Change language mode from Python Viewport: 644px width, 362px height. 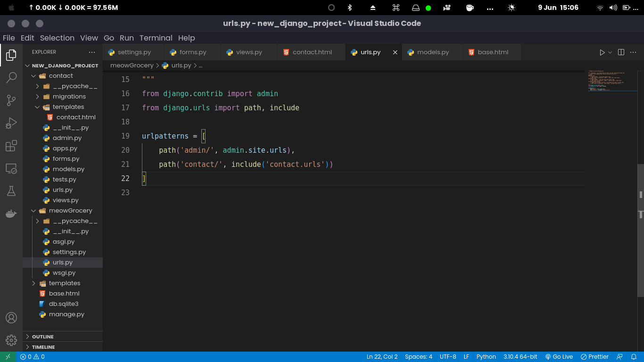(x=486, y=357)
